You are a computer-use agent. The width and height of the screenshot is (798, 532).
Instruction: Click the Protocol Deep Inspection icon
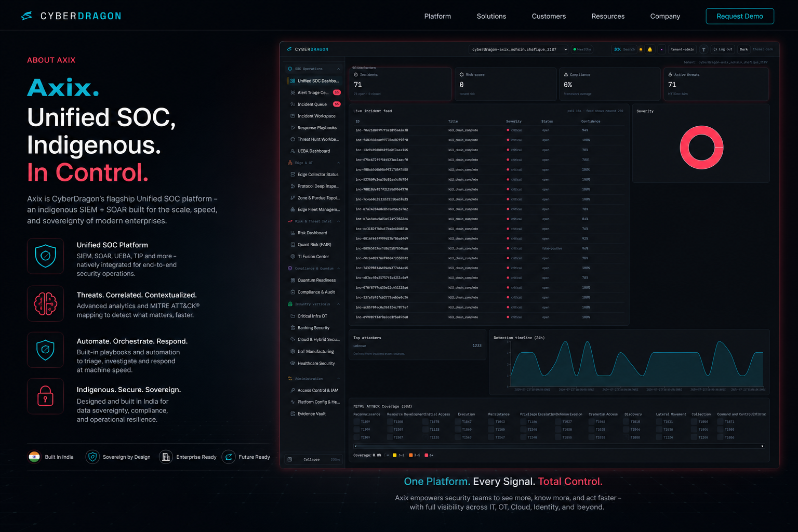pyautogui.click(x=292, y=186)
